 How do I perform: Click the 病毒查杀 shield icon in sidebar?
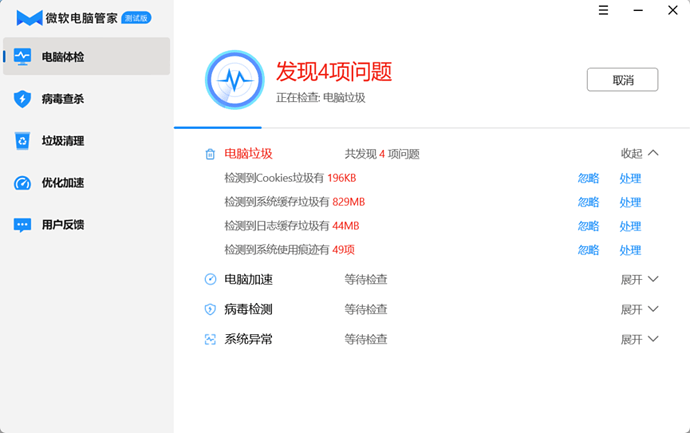point(22,99)
